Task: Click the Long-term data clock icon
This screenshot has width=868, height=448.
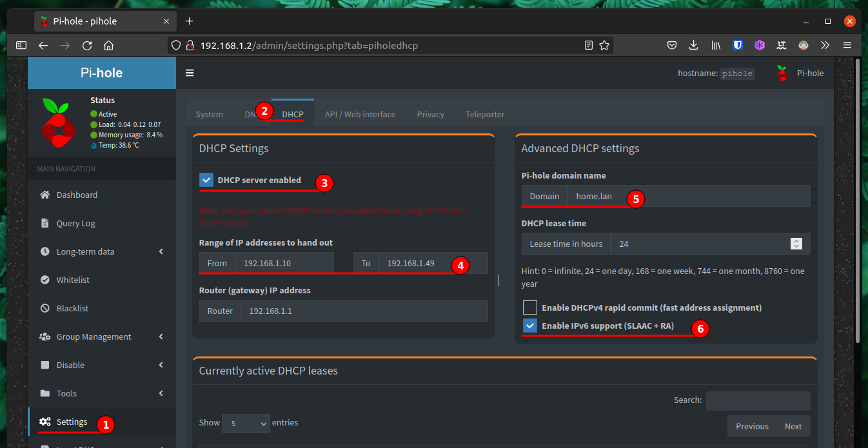Action: [44, 251]
